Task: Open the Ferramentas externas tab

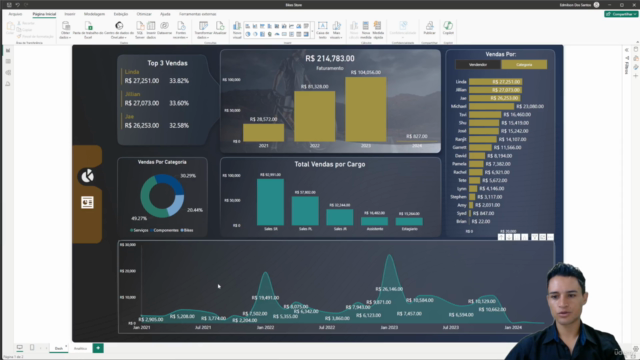Action: (198, 14)
